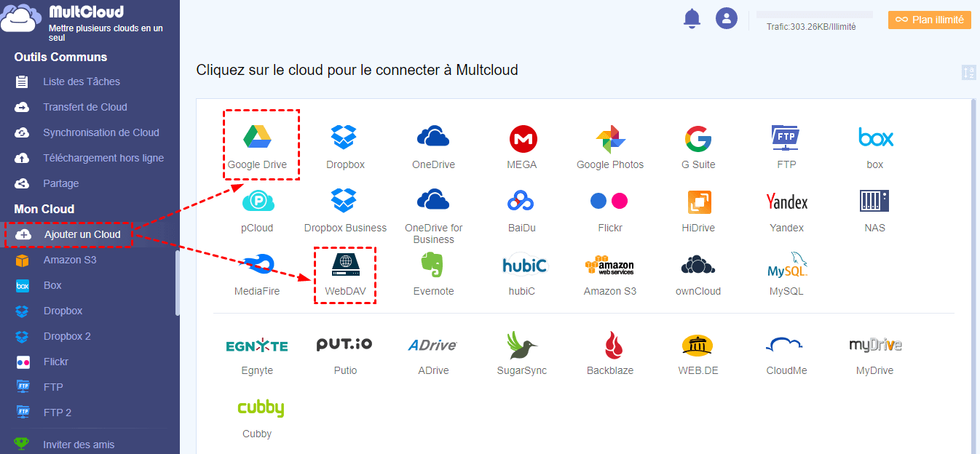This screenshot has height=454, width=980.
Task: Select MediaFire cloud service
Action: 257,265
